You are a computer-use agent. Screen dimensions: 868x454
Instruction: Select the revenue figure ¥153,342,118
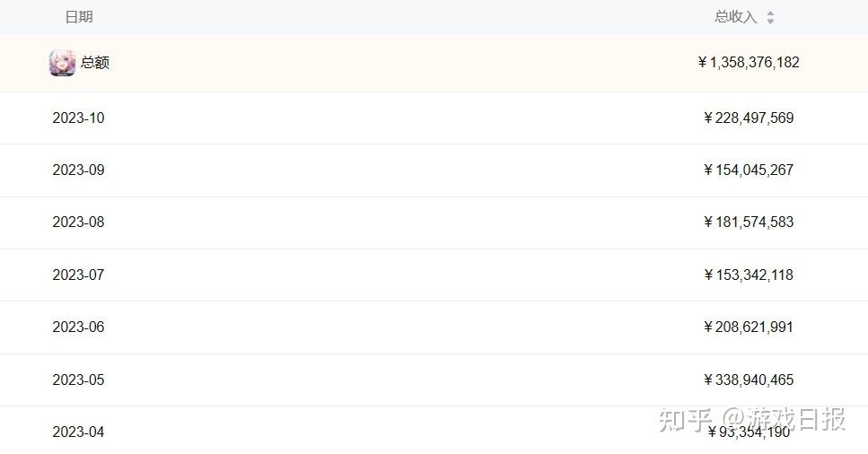(x=749, y=275)
